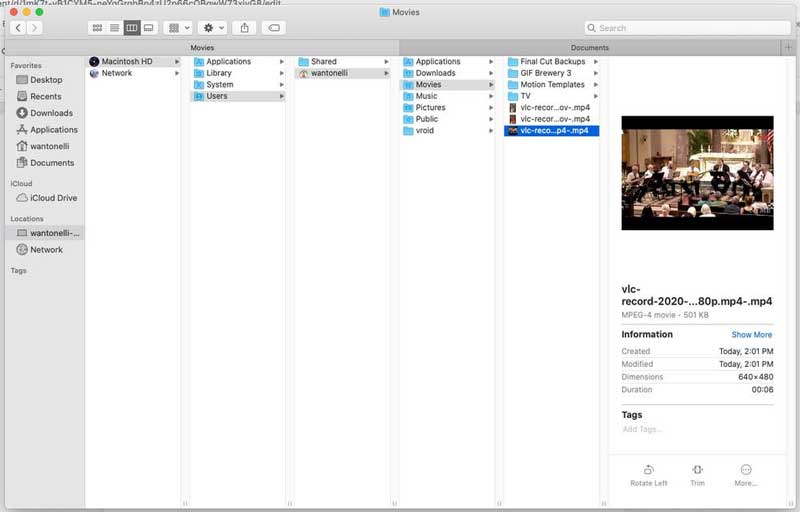Viewport: 800px width, 512px height.
Task: Expand the Shared folder arrow
Action: click(x=386, y=61)
